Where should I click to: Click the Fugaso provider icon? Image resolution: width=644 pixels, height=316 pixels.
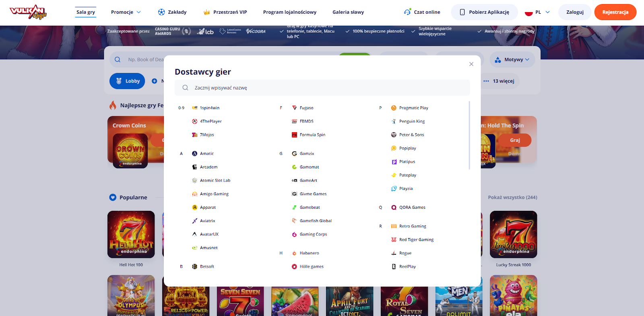(294, 108)
